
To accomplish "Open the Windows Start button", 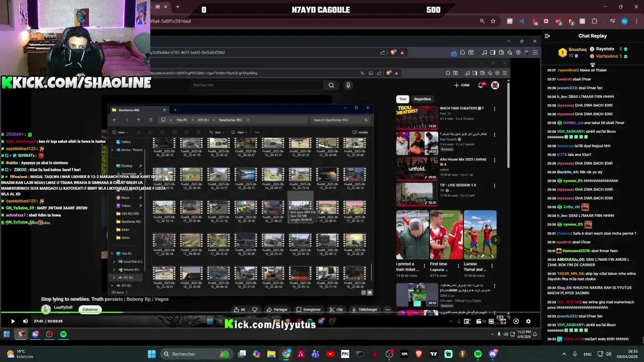I will [x=151, y=354].
